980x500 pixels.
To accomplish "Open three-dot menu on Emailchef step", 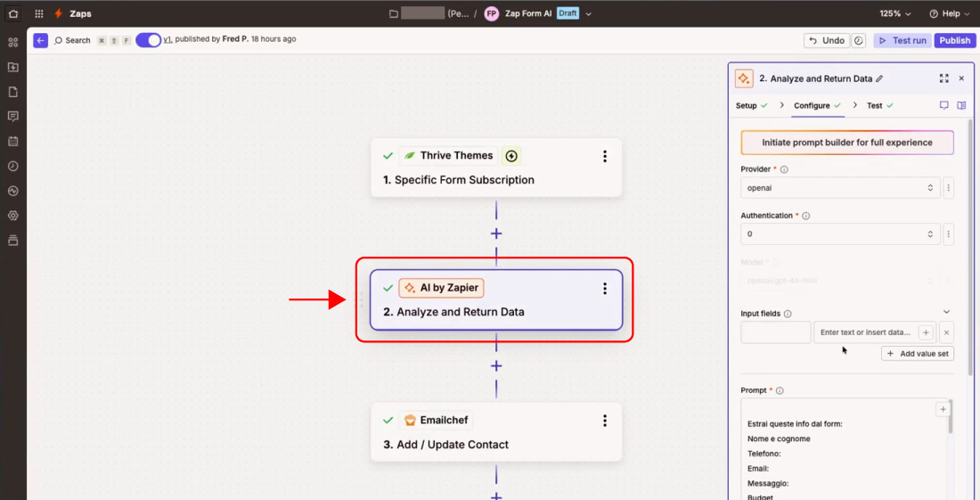I will [605, 421].
